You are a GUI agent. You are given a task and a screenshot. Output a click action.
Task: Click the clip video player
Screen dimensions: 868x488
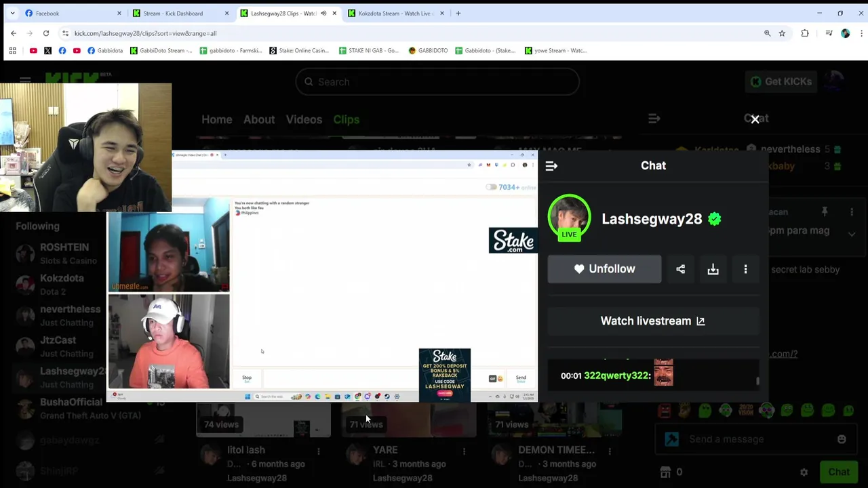click(x=322, y=277)
